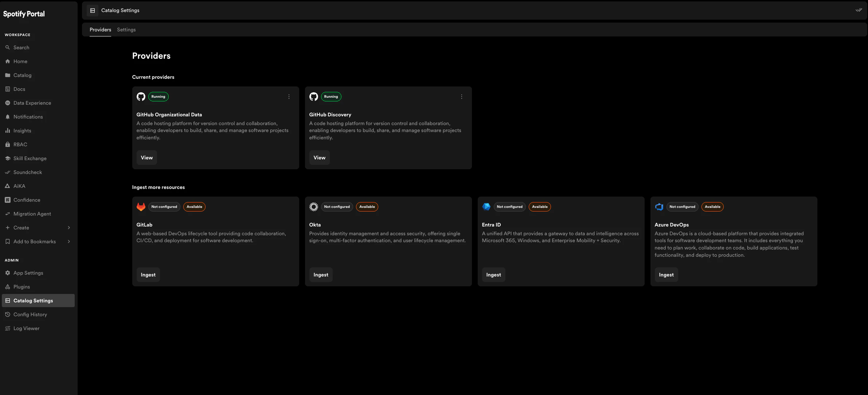
Task: Ingest the Azure DevOps provider
Action: [666, 275]
